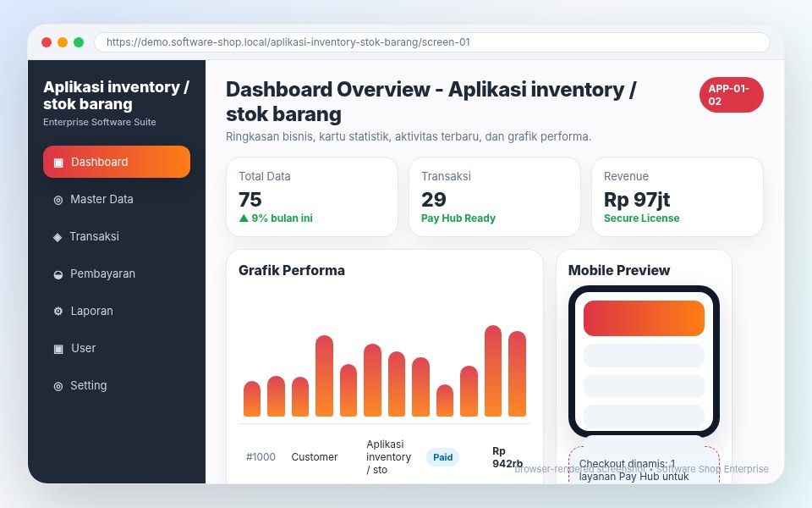
Task: Click green up-triangle beside 9% bulan ini
Action: [244, 218]
